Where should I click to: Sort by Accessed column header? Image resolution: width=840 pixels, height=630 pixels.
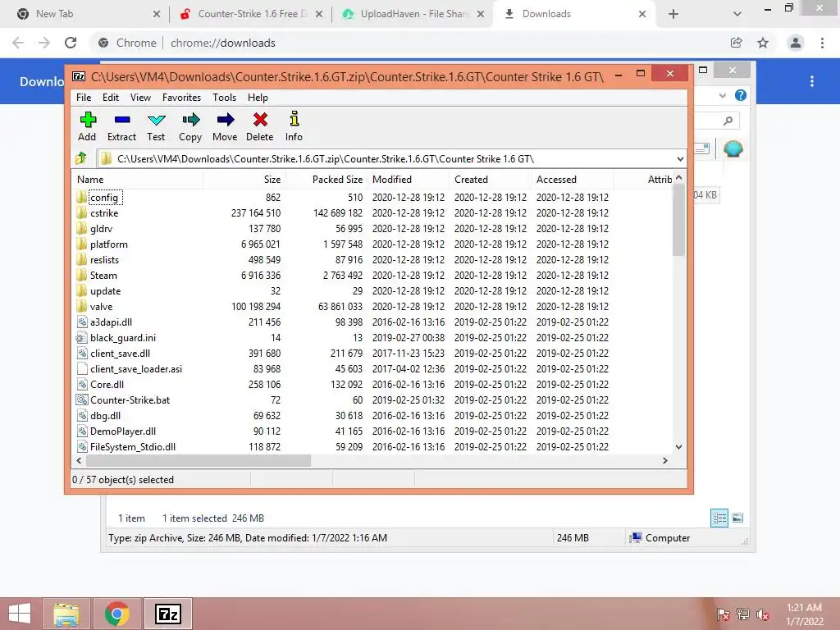click(x=572, y=180)
